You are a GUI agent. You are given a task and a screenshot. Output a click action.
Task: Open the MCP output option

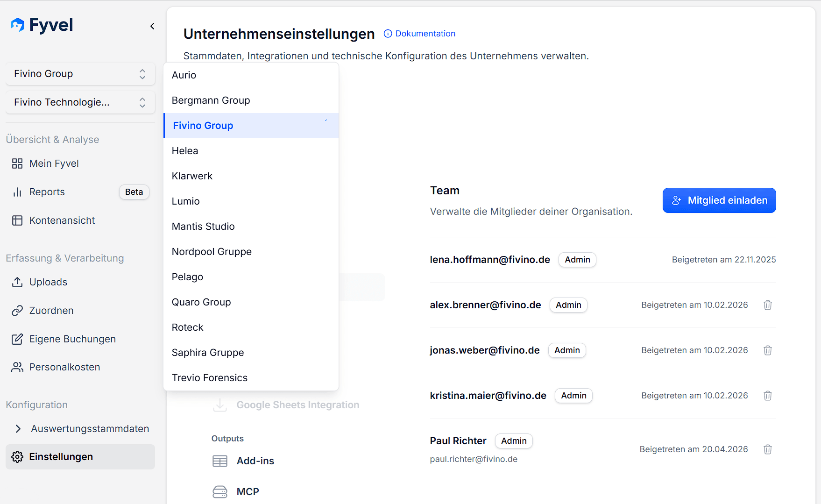point(248,492)
